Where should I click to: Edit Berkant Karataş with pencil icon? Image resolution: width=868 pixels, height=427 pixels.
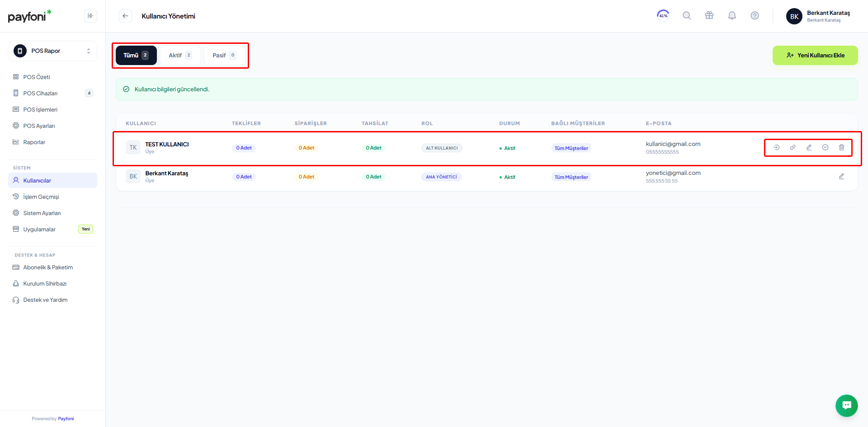[842, 176]
